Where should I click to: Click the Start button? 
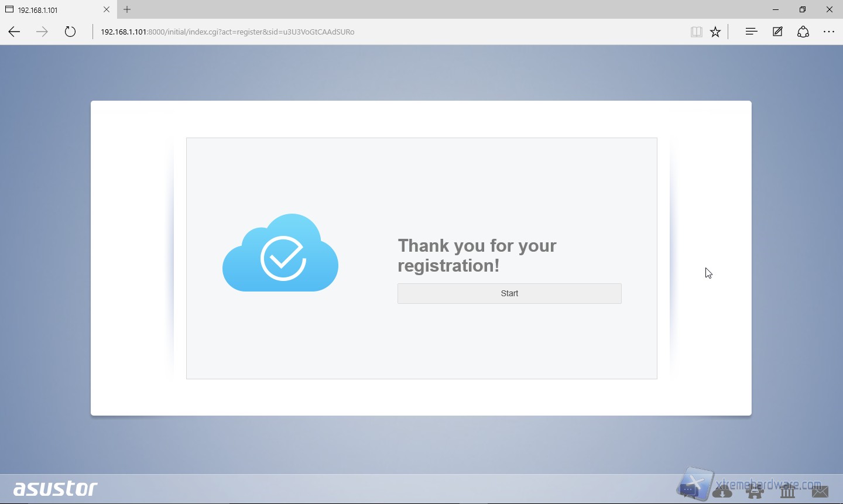(x=509, y=293)
